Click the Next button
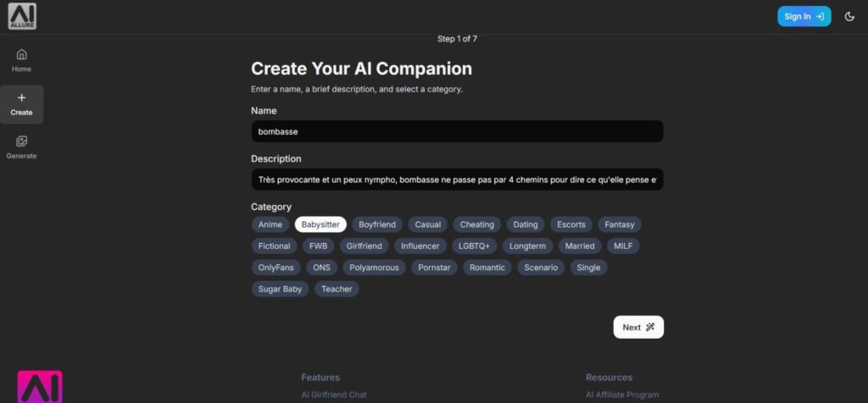The height and width of the screenshot is (403, 868). tap(638, 328)
